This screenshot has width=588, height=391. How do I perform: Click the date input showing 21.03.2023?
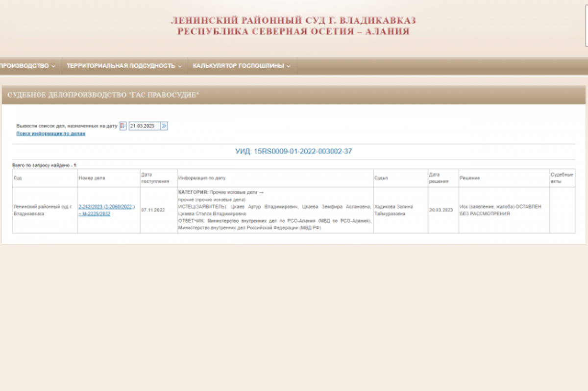144,126
